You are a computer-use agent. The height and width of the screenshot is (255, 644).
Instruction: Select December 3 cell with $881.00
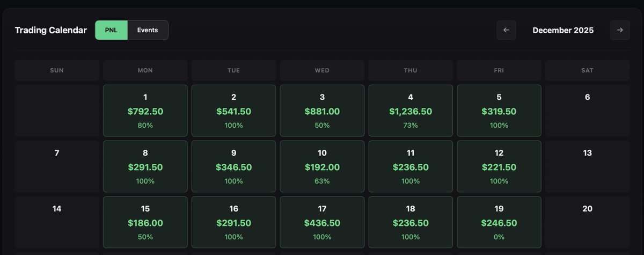[322, 111]
